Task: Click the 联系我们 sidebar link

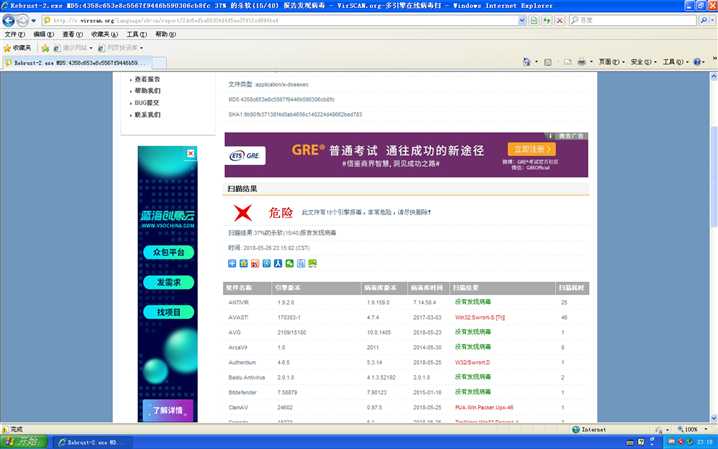Action: click(147, 115)
